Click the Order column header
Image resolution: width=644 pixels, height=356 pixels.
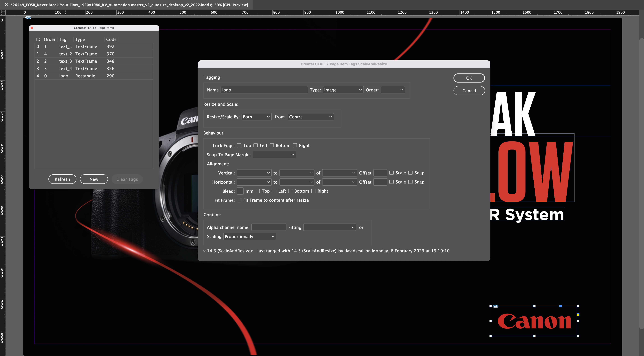49,39
